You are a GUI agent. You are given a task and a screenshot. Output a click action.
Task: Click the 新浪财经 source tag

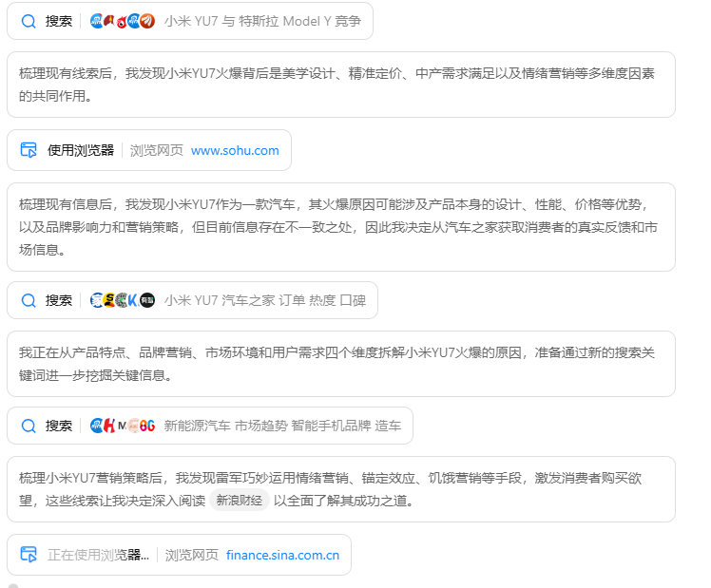click(239, 500)
